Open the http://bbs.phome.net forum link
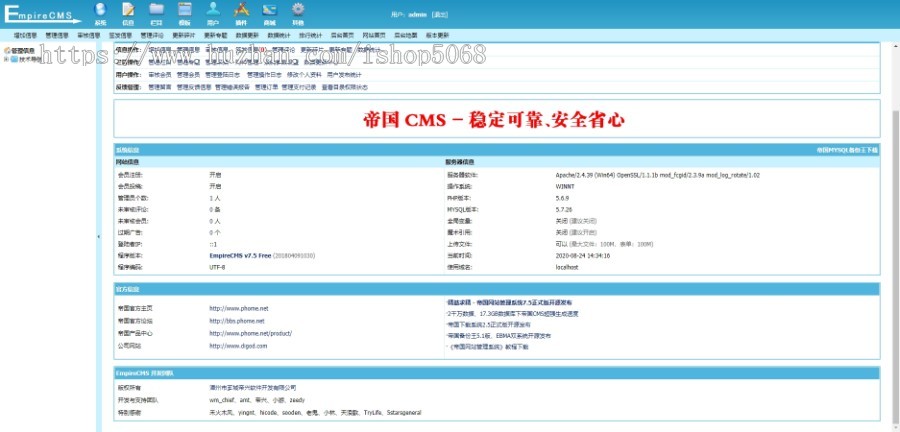This screenshot has height=432, width=900. coord(236,321)
